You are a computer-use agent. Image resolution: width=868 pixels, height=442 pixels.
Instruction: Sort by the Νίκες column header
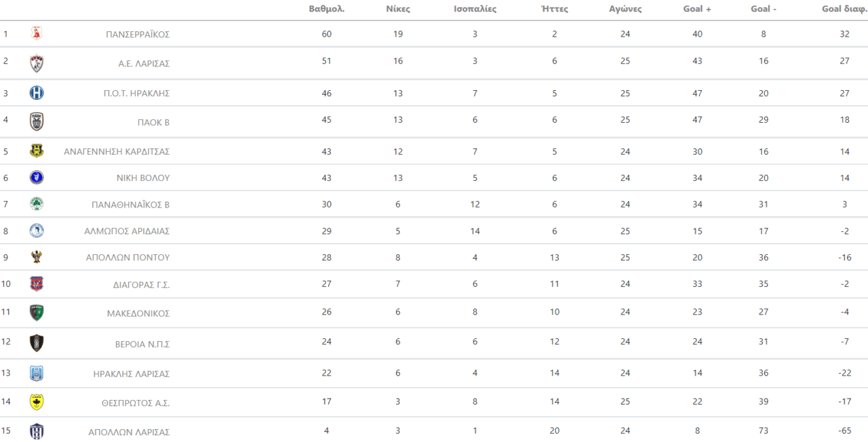397,9
